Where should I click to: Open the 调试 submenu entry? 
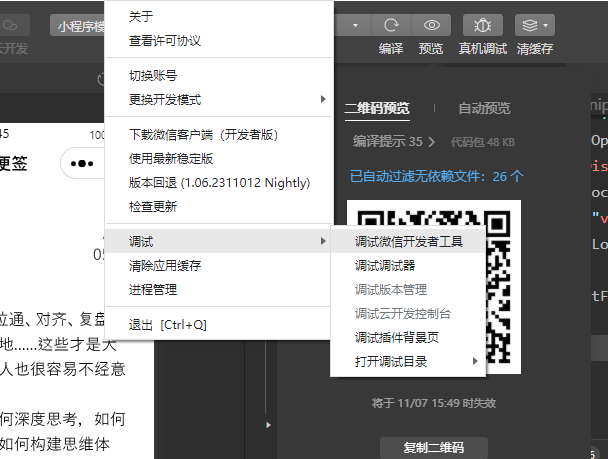(x=219, y=242)
